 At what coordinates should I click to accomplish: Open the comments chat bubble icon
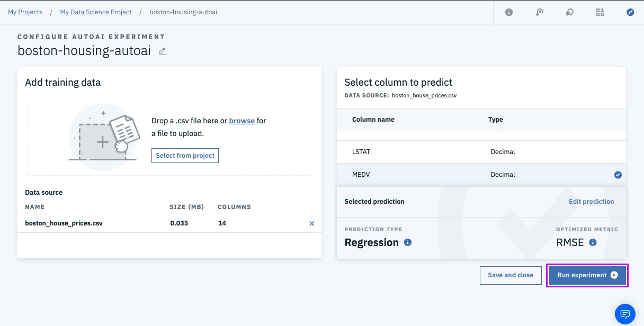click(x=569, y=12)
